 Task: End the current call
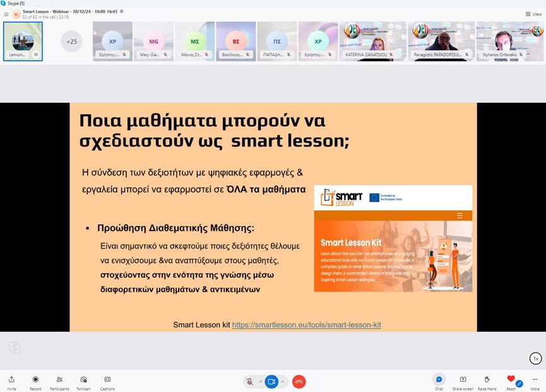pyautogui.click(x=299, y=382)
